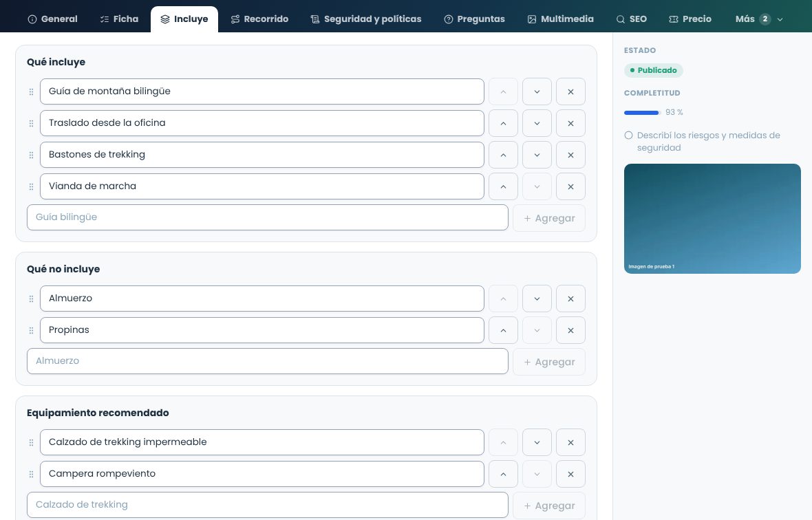This screenshot has width=812, height=520.
Task: Move 'Traslado desde la oficina' up
Action: coord(503,123)
